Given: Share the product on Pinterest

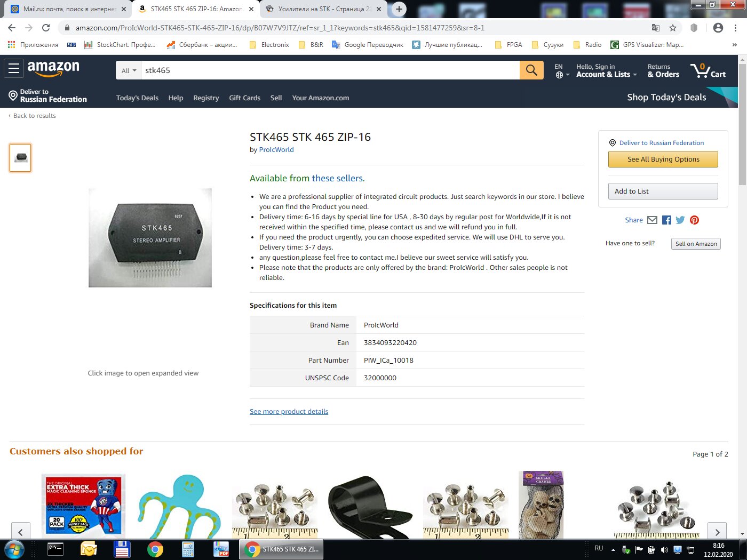Looking at the screenshot, I should [x=694, y=220].
